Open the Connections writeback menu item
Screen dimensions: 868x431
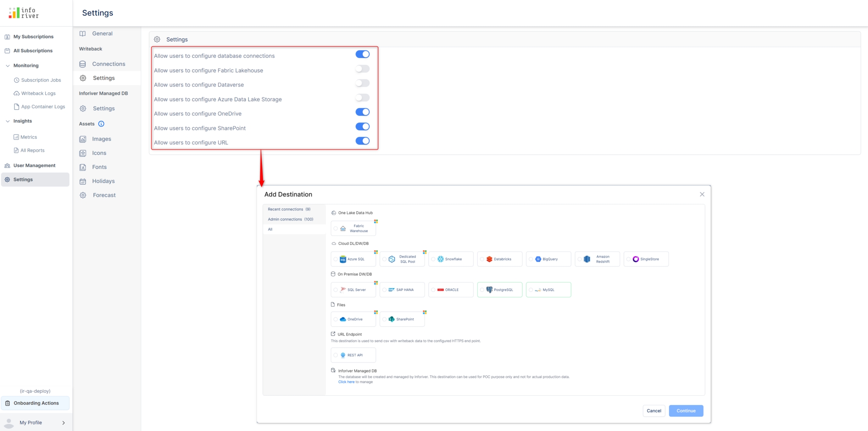tap(108, 64)
